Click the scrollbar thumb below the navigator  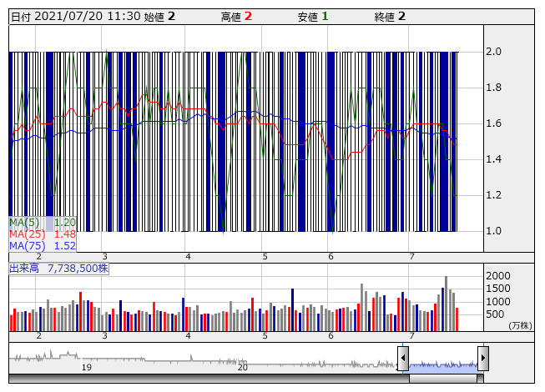coord(443,379)
